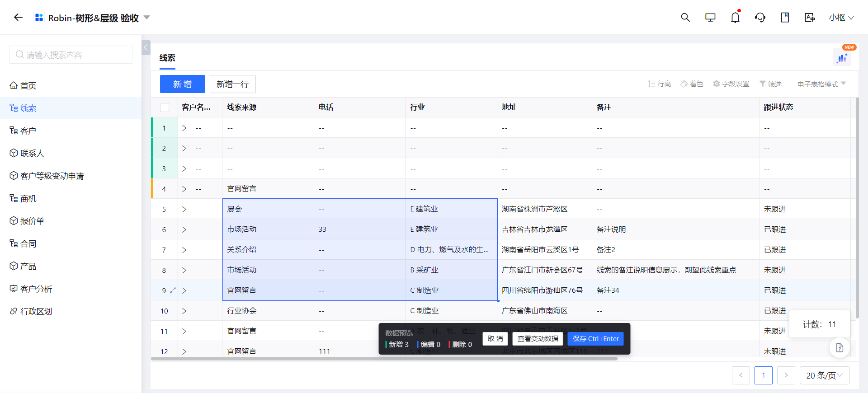868x393 pixels.
Task: Open the 电子表格模式 dropdown
Action: 821,84
